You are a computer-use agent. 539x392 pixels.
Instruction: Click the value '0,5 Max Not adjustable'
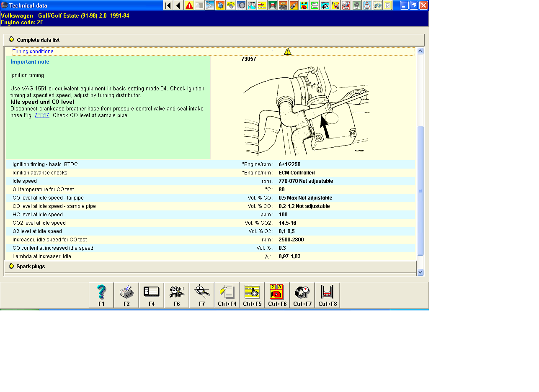[305, 198]
